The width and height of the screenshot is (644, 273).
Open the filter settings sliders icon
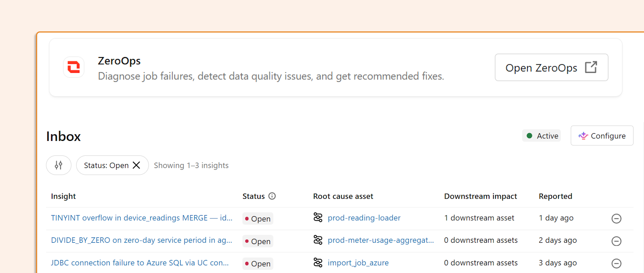[59, 165]
